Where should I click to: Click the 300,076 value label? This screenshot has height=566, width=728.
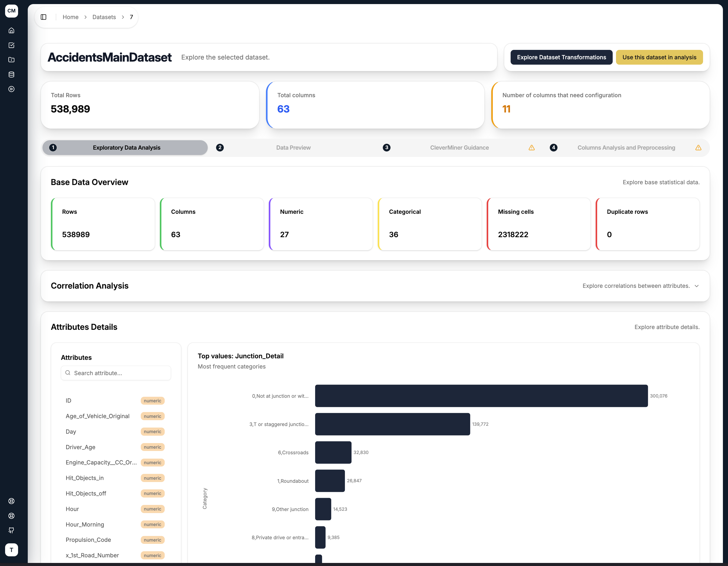[658, 396]
